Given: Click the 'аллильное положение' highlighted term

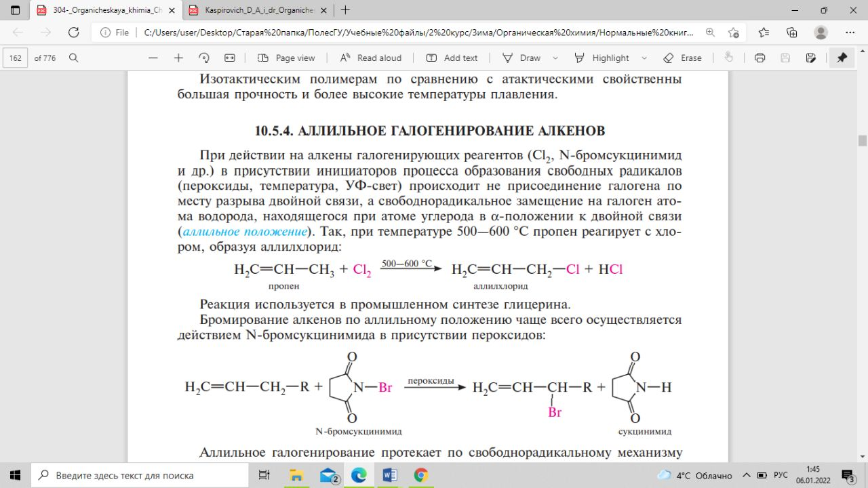Looking at the screenshot, I should pos(245,232).
